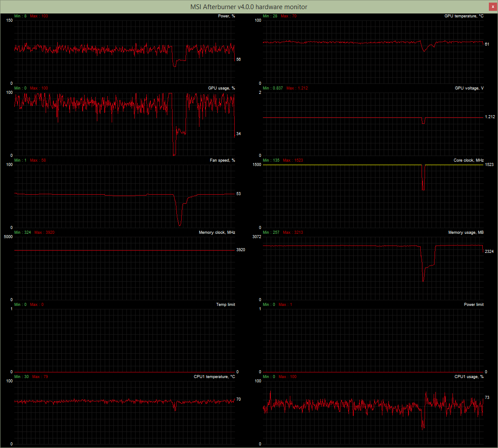Click the 'Temp limit' graph label

[x=226, y=305]
